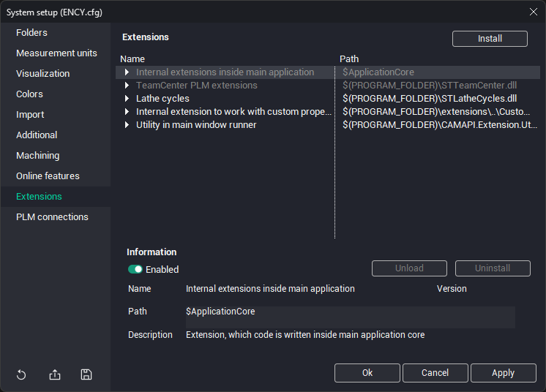Image resolution: width=546 pixels, height=392 pixels.
Task: Select PLM connections in sidebar
Action: point(52,217)
